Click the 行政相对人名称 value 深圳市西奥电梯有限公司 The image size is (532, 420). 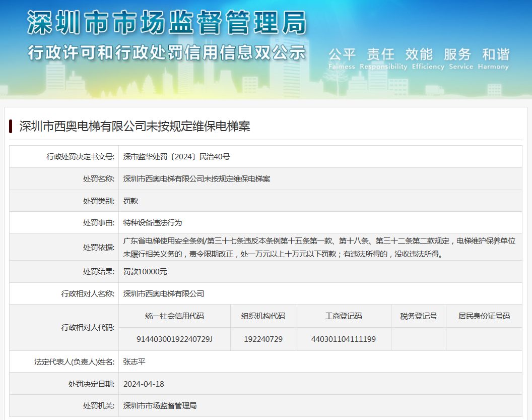164,293
